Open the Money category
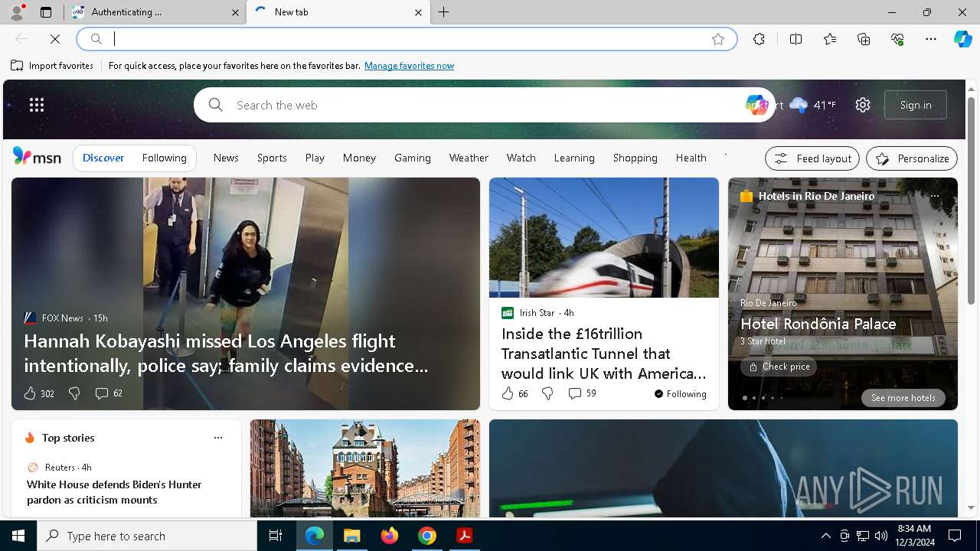This screenshot has height=551, width=980. (x=359, y=158)
